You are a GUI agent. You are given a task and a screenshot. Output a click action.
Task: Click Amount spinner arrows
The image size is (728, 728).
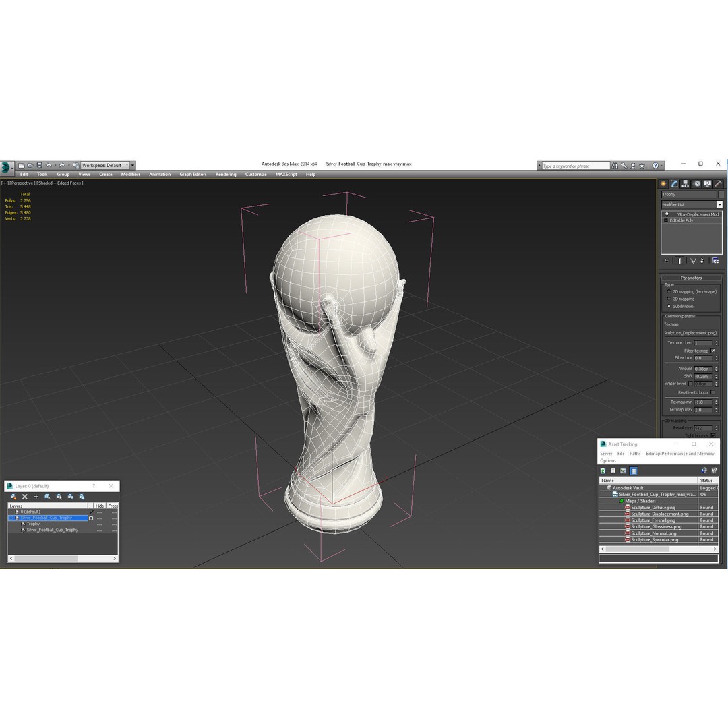pyautogui.click(x=717, y=369)
